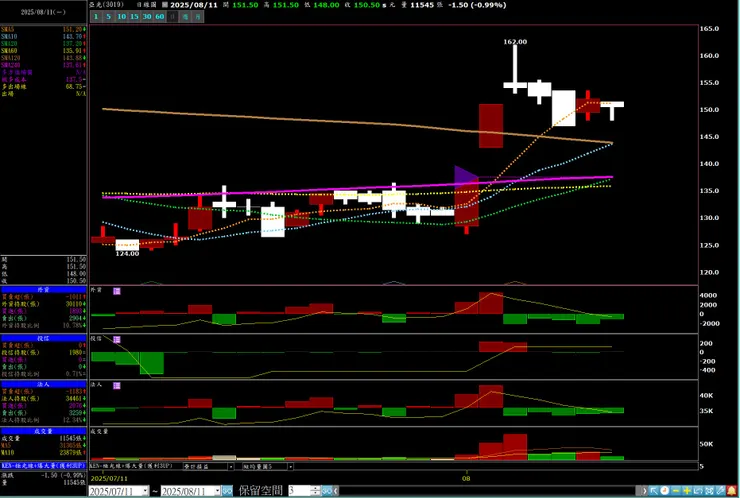The width and height of the screenshot is (740, 498).
Task: Click the 投信 blue section header
Action: 43,338
